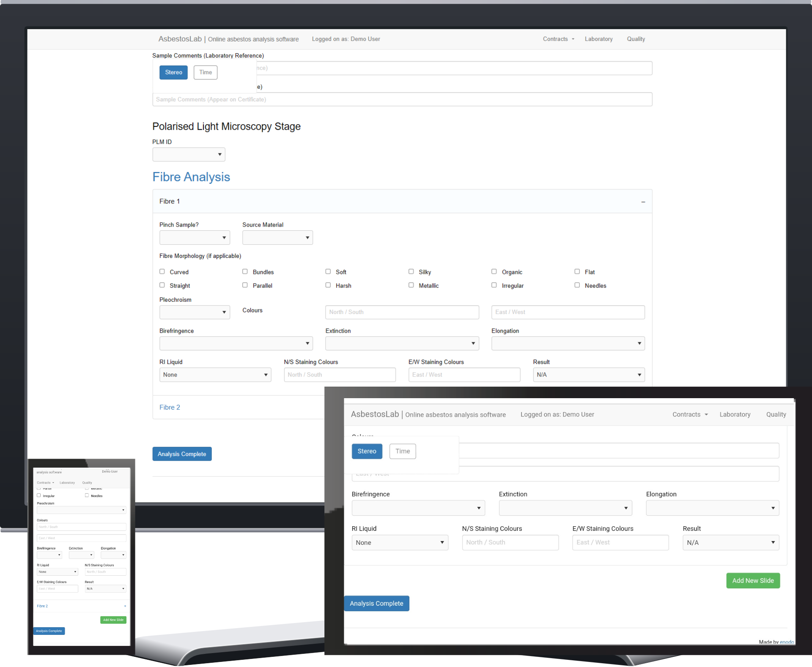
Task: Toggle the Silky fibre morphology checkbox
Action: coord(412,271)
